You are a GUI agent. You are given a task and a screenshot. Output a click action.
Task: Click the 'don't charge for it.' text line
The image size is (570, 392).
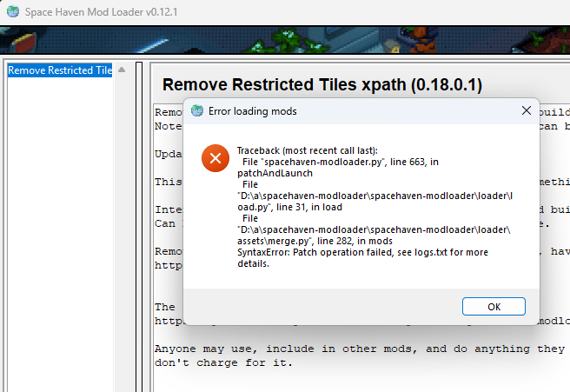click(223, 362)
